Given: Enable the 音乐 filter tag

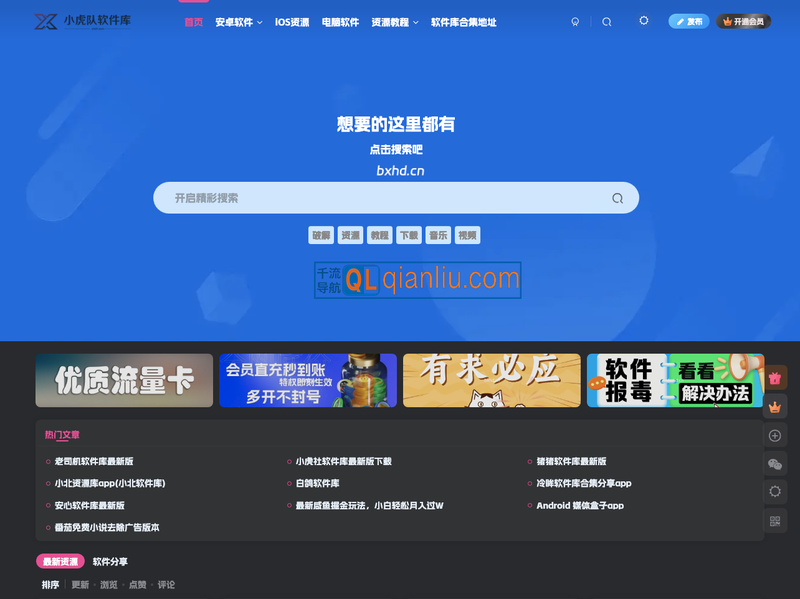Looking at the screenshot, I should point(436,235).
